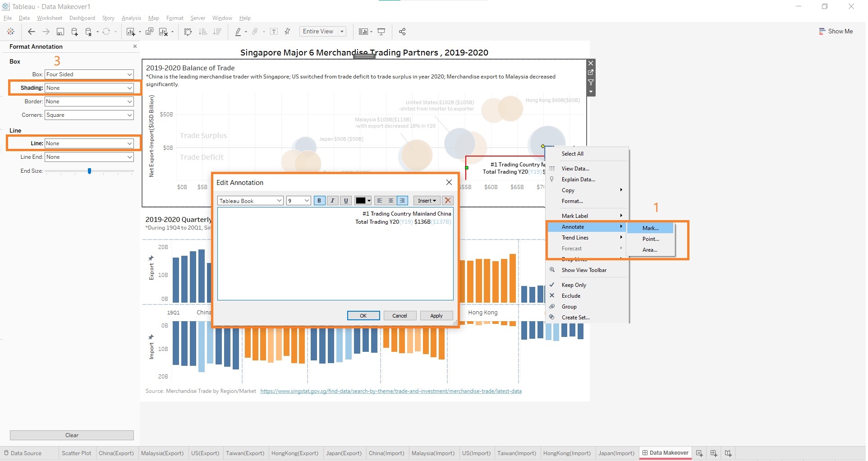
Task: Click the Presentation Mode icon
Action: (381, 32)
